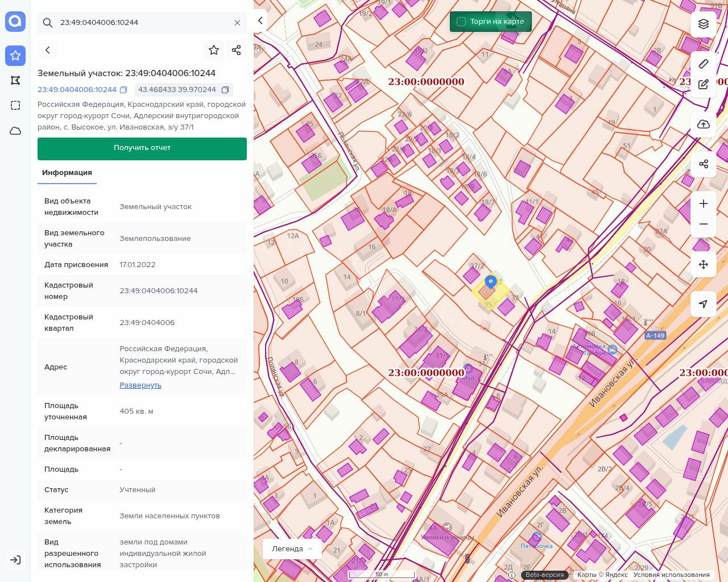Enable the Торги на карте checkbox

[461, 22]
